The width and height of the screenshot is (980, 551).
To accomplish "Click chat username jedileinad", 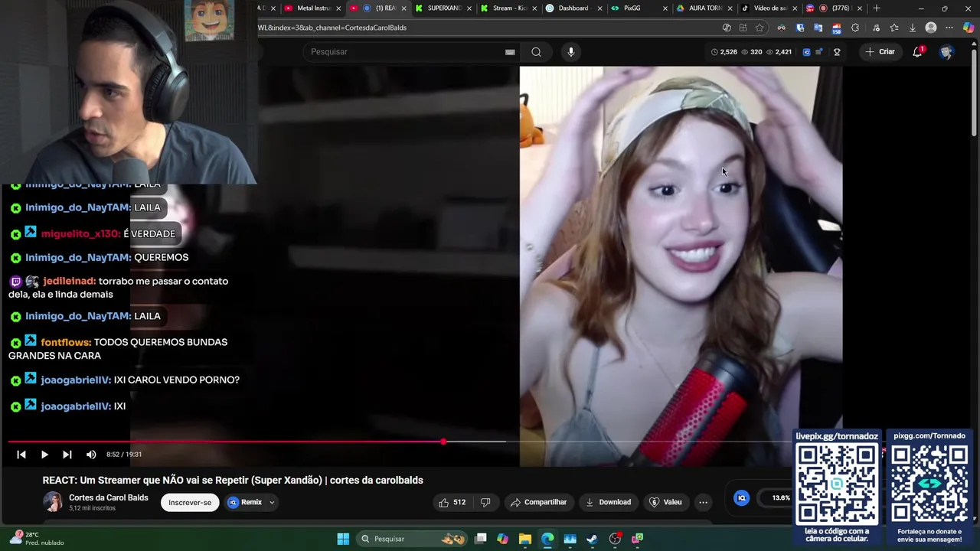I will click(x=70, y=281).
